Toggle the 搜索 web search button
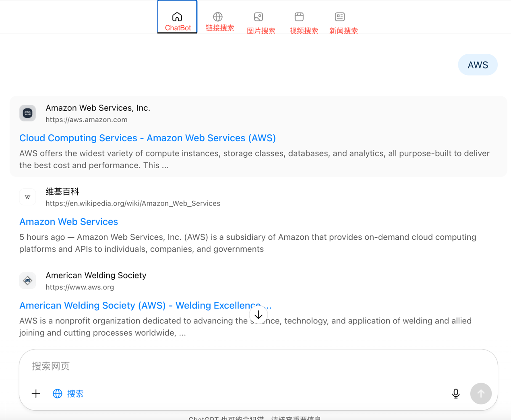The image size is (511, 420). point(68,393)
